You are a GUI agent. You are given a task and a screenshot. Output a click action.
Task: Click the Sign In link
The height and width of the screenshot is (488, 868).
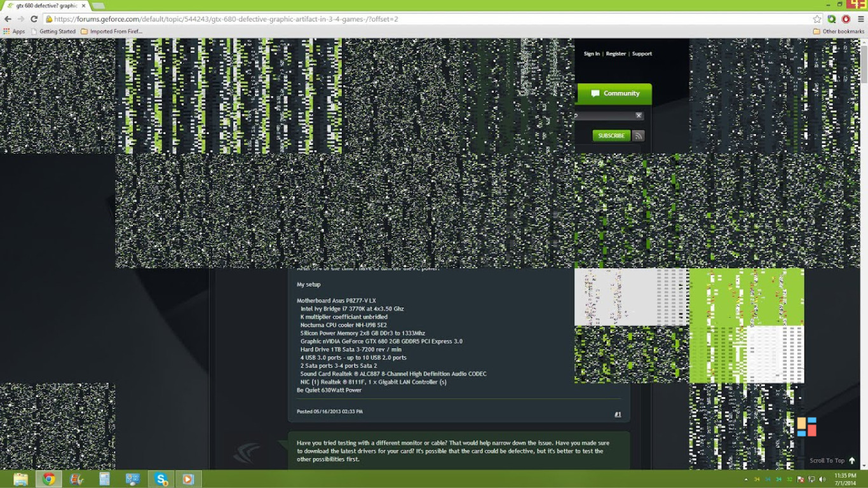592,54
